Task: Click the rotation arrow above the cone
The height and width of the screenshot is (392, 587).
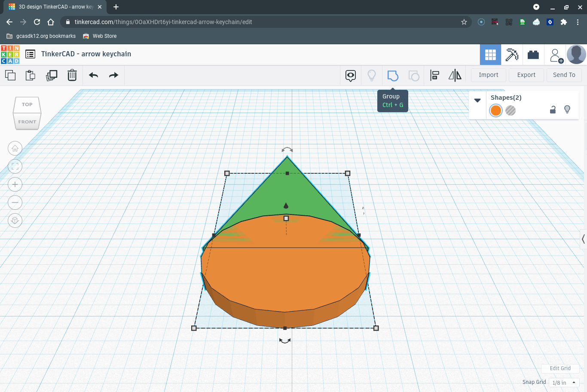Action: pos(287,150)
